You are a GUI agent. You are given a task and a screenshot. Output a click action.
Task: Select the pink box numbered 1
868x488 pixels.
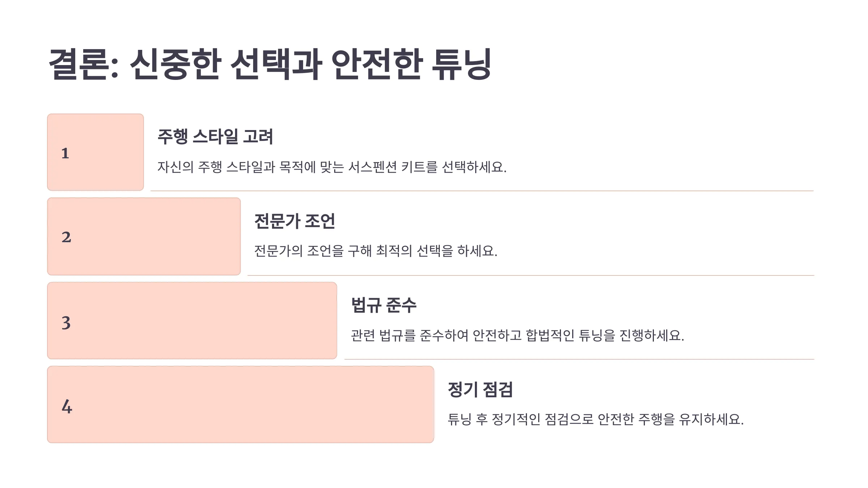[95, 152]
